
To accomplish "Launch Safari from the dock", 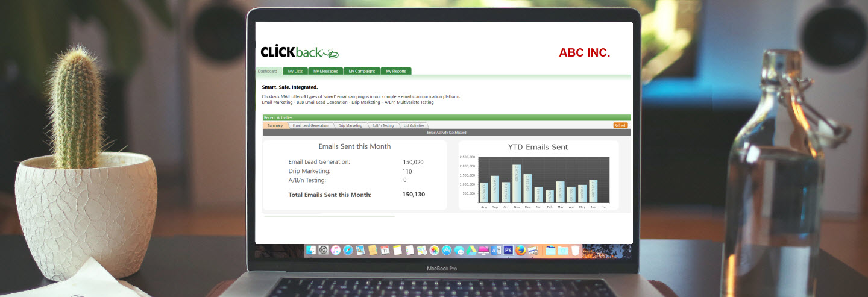I will point(348,250).
